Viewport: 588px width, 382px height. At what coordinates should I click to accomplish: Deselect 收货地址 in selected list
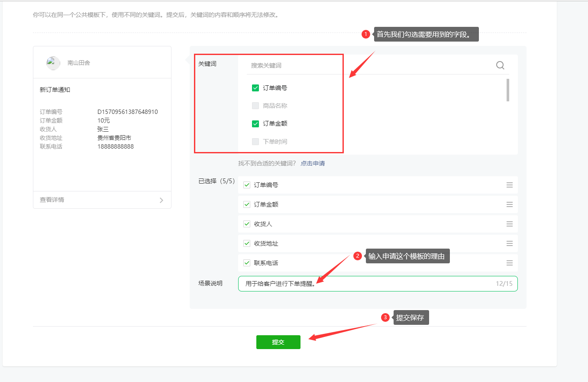click(x=247, y=243)
